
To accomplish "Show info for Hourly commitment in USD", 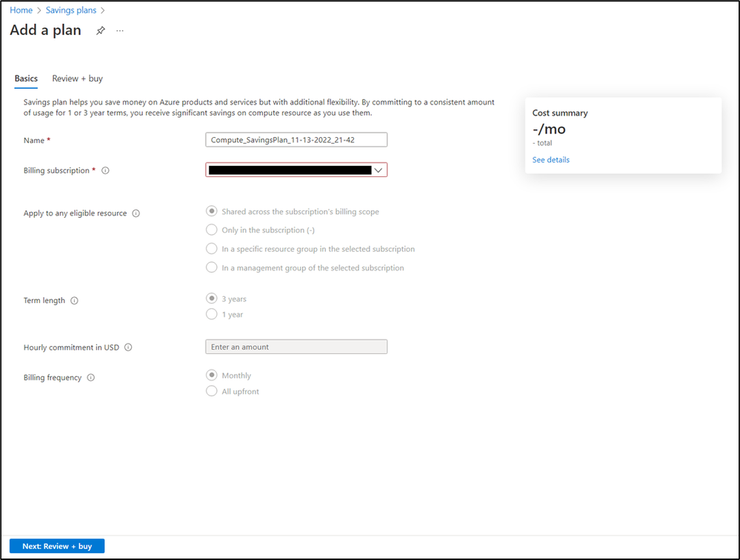I will pyautogui.click(x=128, y=347).
